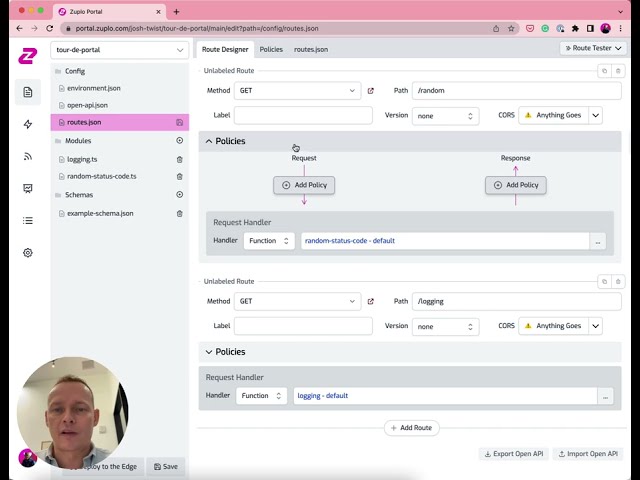Open Version selector for /logging route

click(445, 327)
